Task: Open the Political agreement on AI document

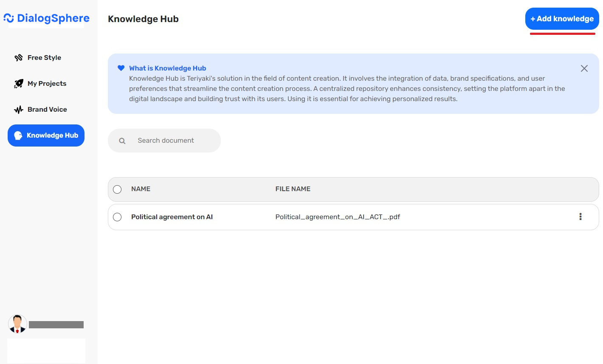Action: tap(172, 217)
